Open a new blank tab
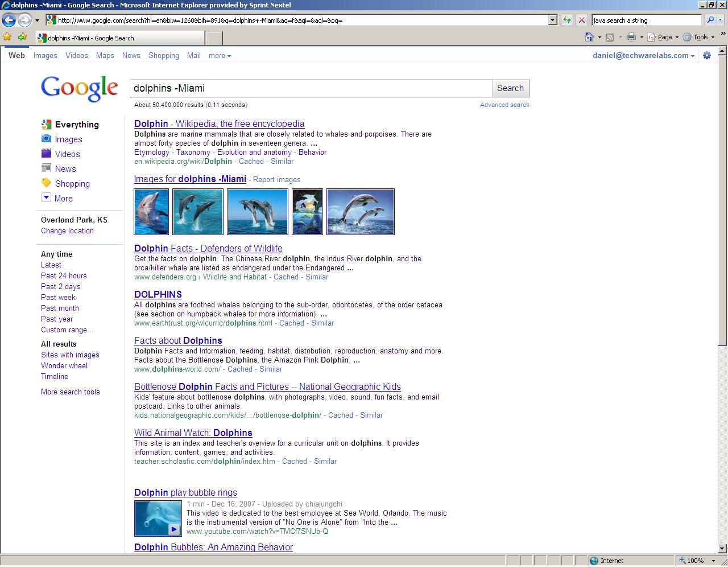The image size is (728, 568). click(214, 38)
